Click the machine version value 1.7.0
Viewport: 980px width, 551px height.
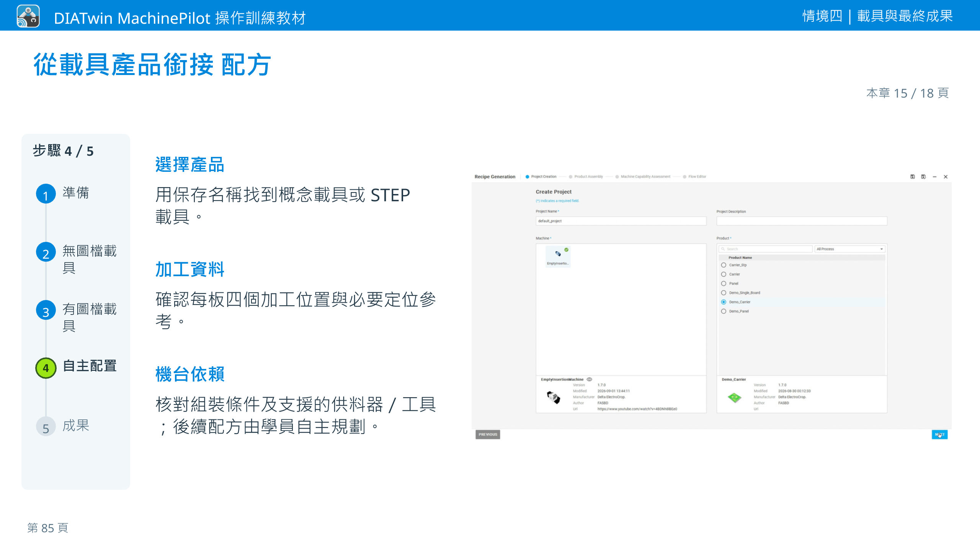pyautogui.click(x=601, y=385)
